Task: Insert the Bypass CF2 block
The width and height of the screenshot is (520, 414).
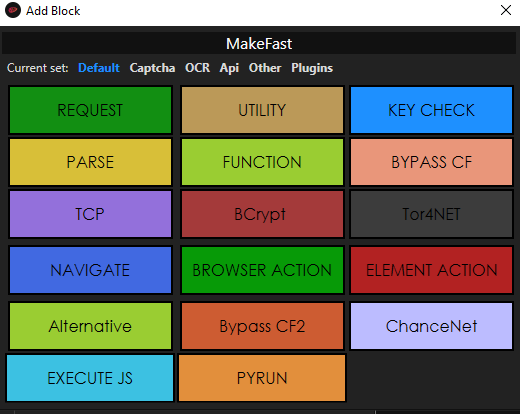Action: tap(262, 326)
